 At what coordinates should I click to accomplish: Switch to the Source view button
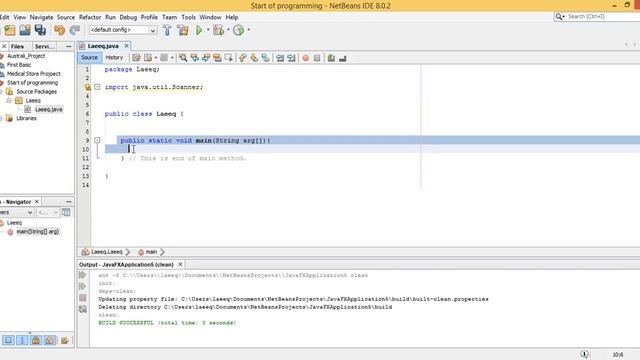click(x=89, y=58)
